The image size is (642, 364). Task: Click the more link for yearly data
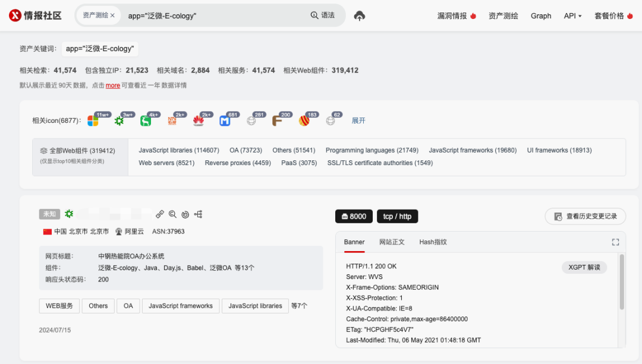(112, 85)
